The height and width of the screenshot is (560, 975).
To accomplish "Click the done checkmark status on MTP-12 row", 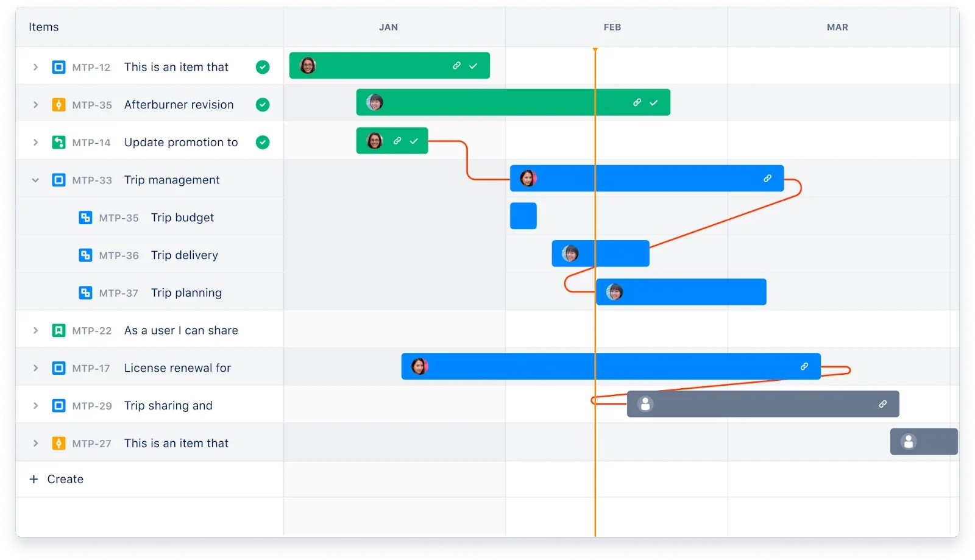I will (263, 67).
